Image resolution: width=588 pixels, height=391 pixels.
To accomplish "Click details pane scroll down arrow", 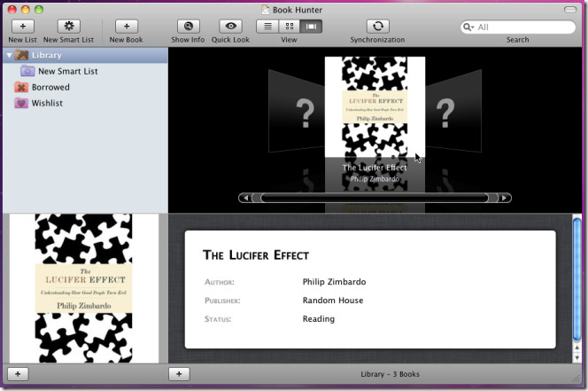I will pyautogui.click(x=577, y=358).
